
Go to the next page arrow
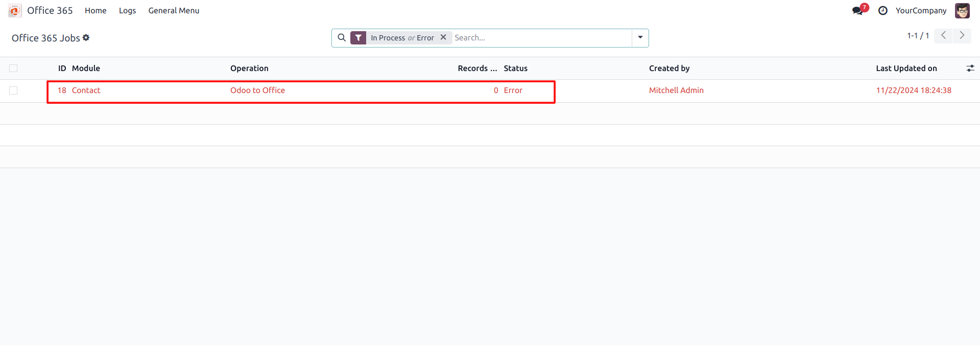(x=962, y=36)
